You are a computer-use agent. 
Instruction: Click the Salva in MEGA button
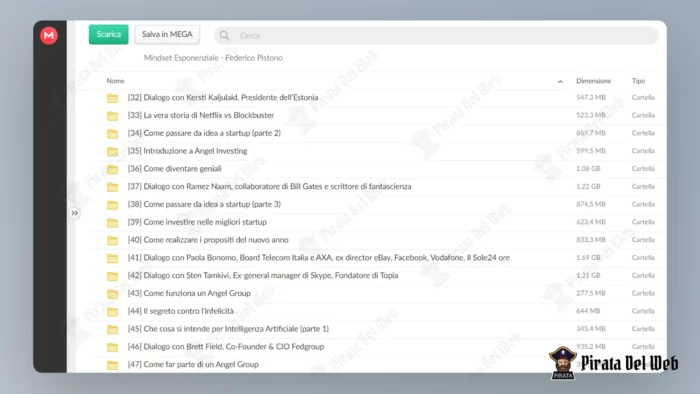(x=167, y=34)
